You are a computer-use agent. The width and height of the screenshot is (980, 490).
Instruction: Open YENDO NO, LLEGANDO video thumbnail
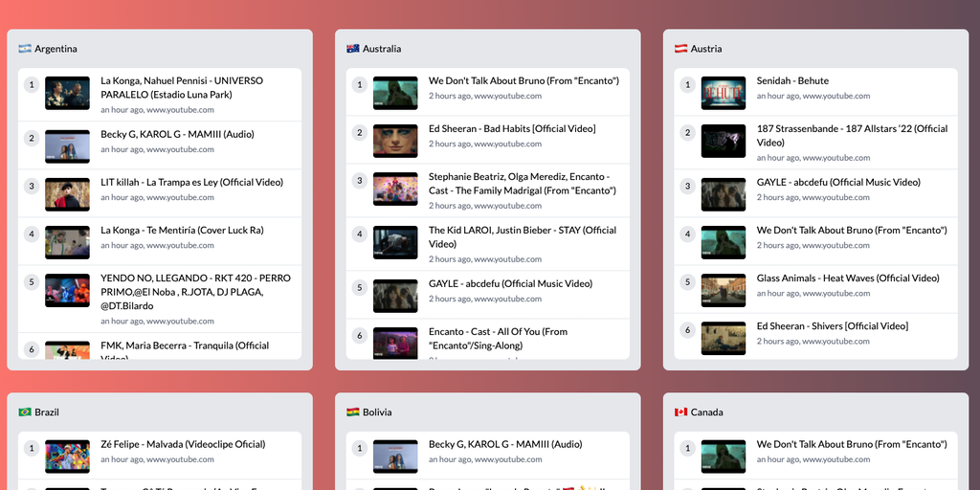[x=68, y=291]
